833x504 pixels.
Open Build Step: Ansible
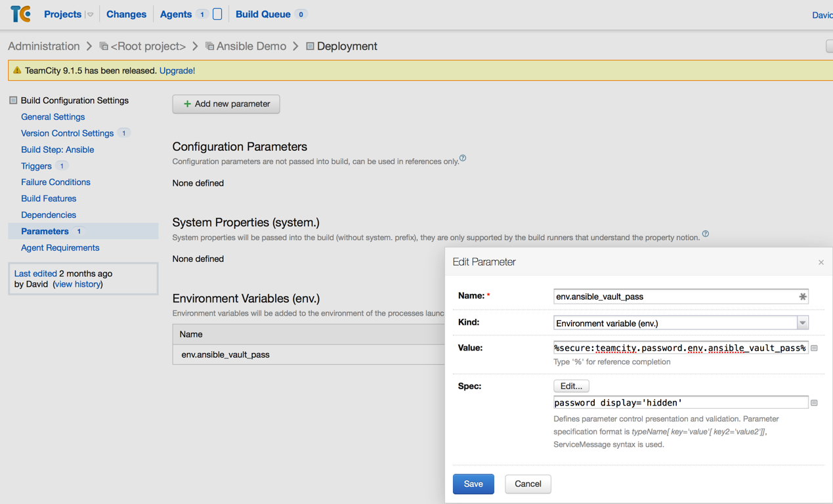point(57,150)
